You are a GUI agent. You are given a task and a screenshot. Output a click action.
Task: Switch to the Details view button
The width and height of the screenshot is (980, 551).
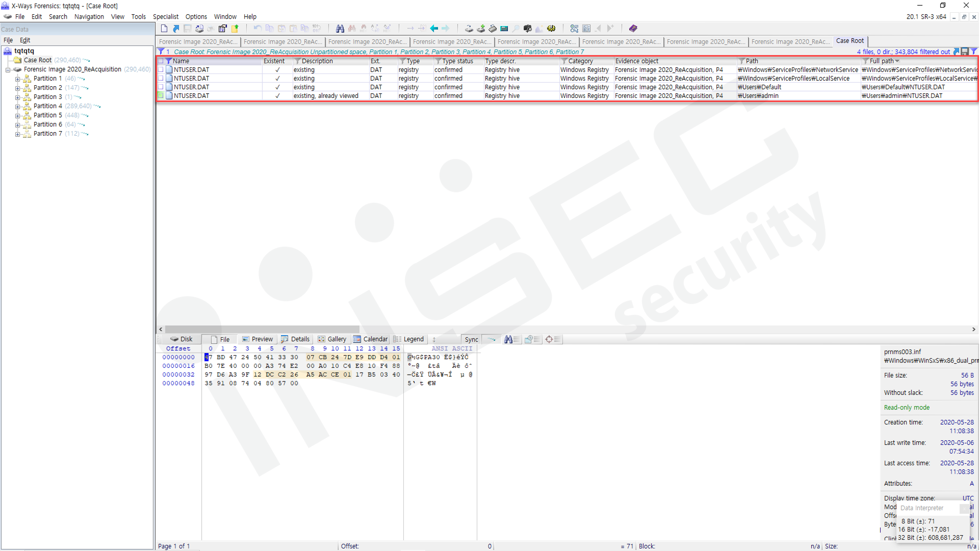click(x=295, y=339)
